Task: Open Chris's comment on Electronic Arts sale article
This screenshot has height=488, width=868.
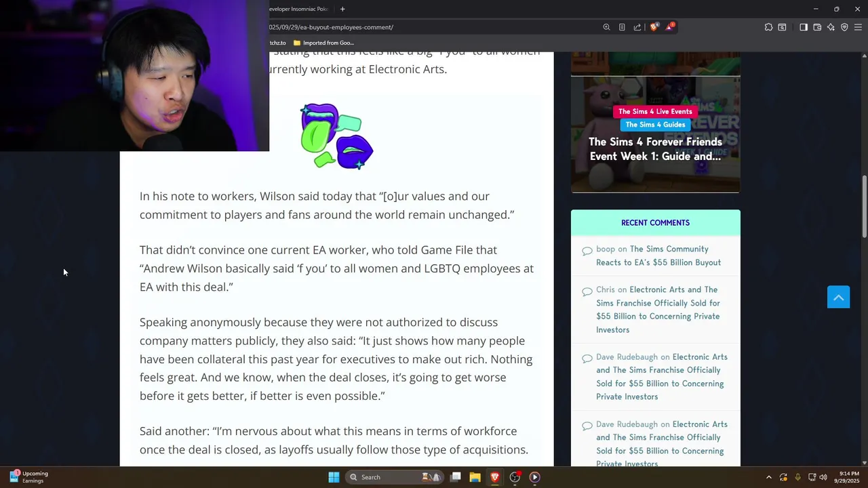Action: coord(658,310)
